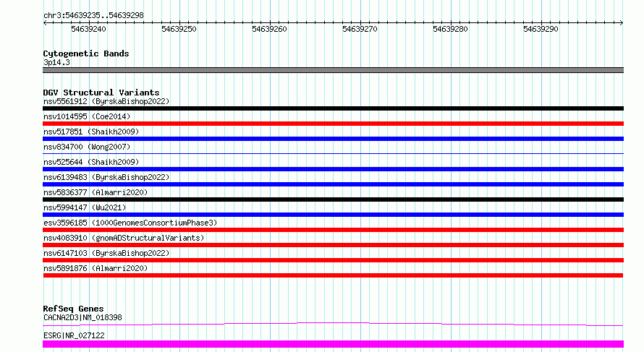Click nsv5561912 (ByrskaBishop2022) label
644x352 pixels.
[106, 101]
